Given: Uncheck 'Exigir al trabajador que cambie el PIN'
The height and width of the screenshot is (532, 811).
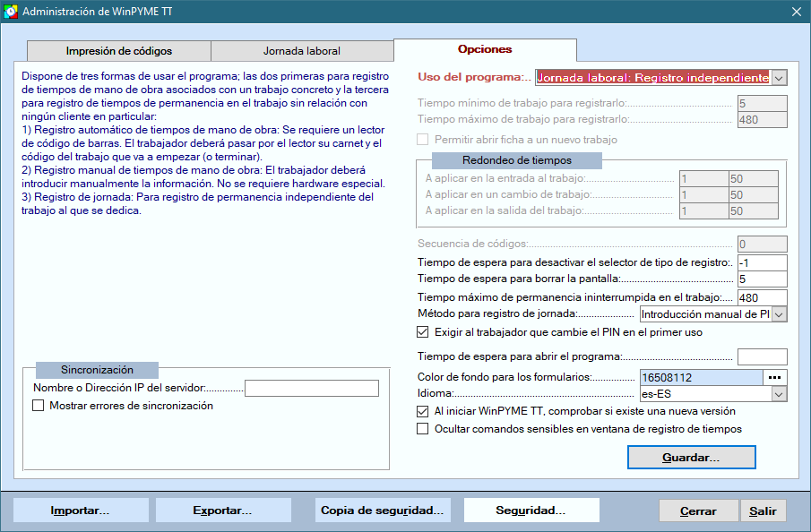Looking at the screenshot, I should point(424,332).
